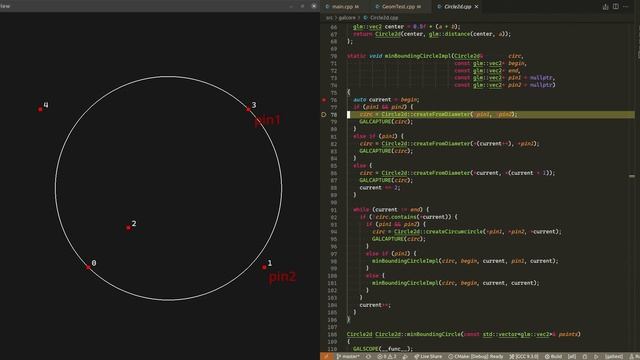The image size is (640, 360).
Task: Click the 'src' breadcrumb segment
Action: click(329, 18)
